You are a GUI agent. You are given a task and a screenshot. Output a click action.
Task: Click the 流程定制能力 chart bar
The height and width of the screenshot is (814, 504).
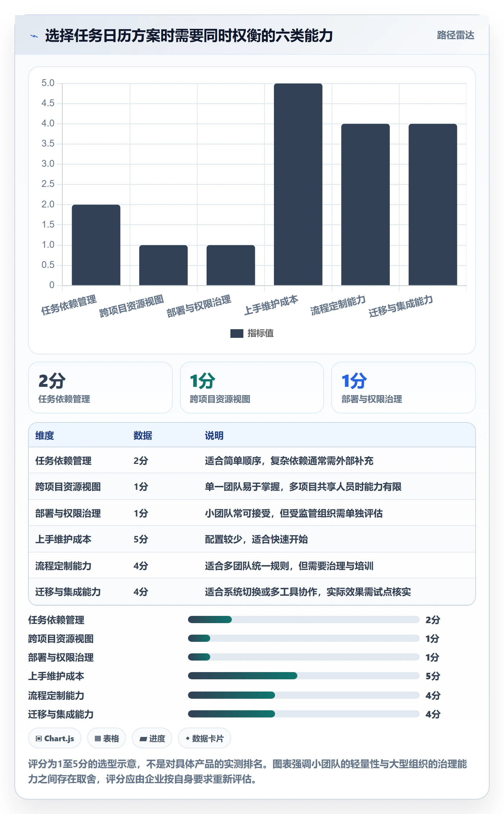point(365,205)
